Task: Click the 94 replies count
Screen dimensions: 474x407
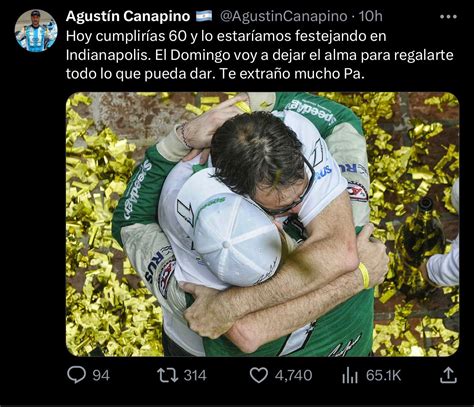Action: tap(101, 376)
